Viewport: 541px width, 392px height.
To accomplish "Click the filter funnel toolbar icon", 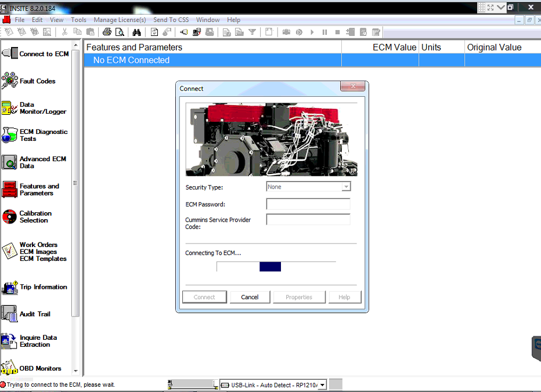I will [252, 32].
